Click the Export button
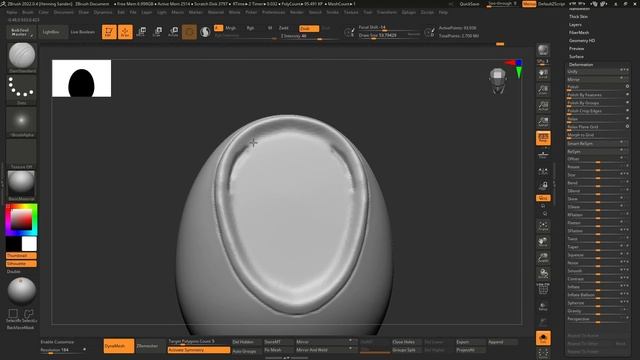640x360 pixels. tap(471, 342)
